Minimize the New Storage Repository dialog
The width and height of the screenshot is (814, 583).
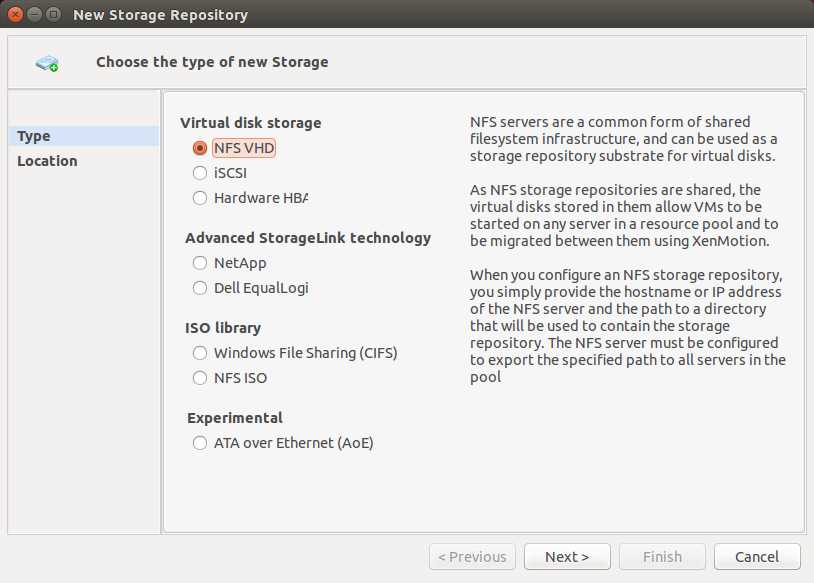[34, 14]
